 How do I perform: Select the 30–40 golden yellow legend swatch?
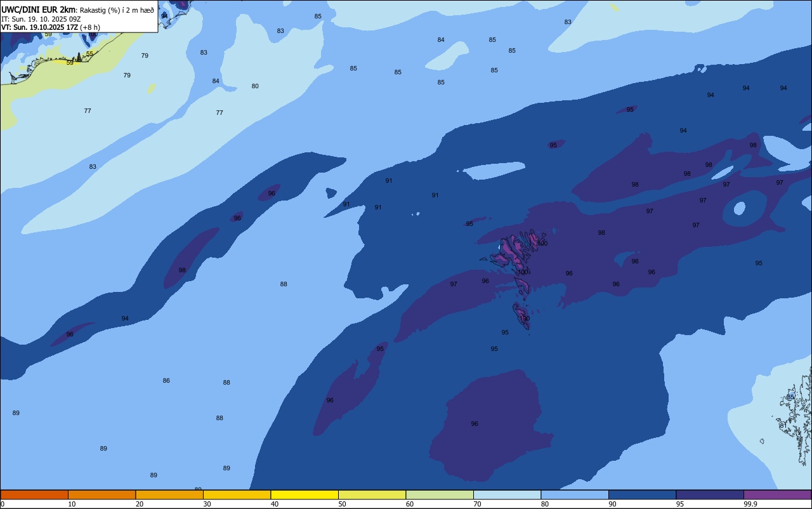(x=237, y=494)
